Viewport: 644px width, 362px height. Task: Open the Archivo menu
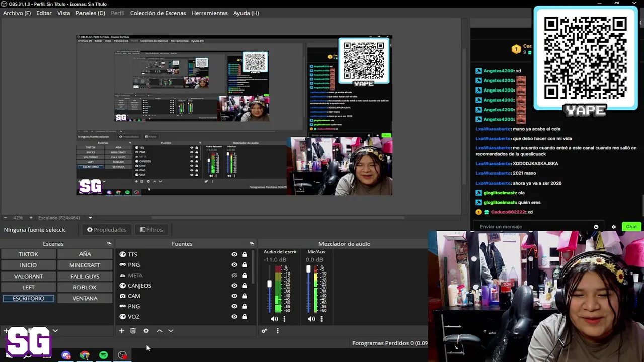click(x=17, y=13)
